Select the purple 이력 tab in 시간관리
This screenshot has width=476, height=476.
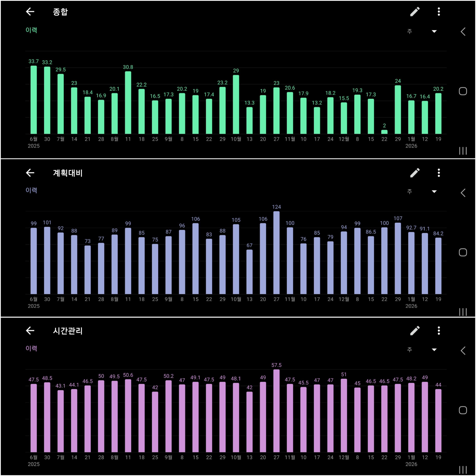(x=31, y=348)
